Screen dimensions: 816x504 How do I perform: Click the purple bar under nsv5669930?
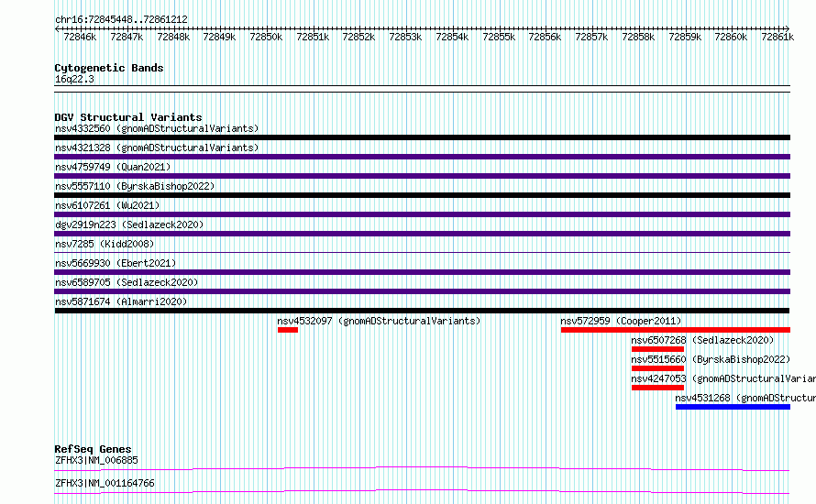click(x=422, y=272)
